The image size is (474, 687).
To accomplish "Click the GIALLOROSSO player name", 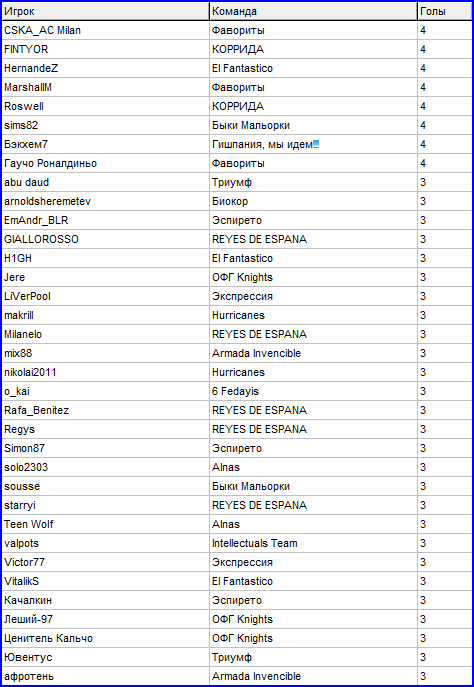I will [41, 239].
